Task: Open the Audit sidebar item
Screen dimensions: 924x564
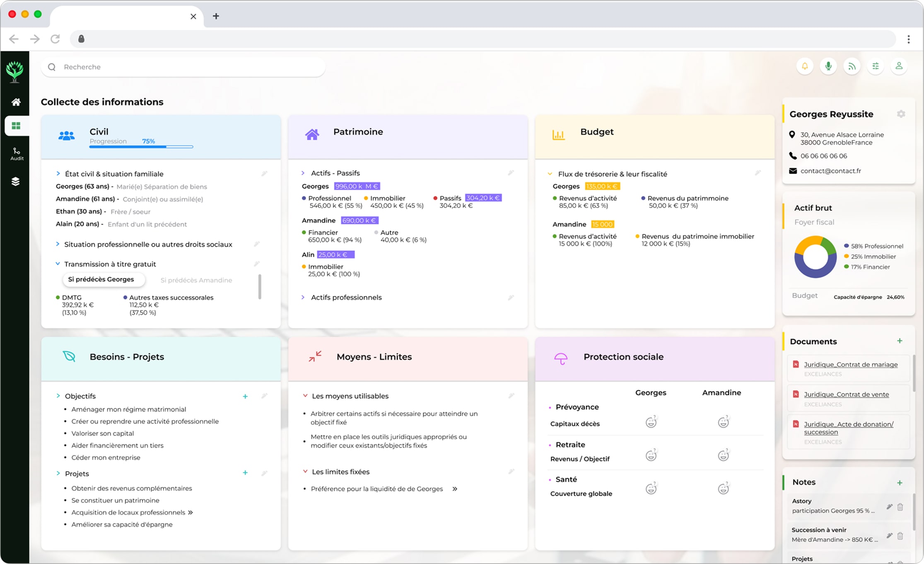Action: (17, 154)
